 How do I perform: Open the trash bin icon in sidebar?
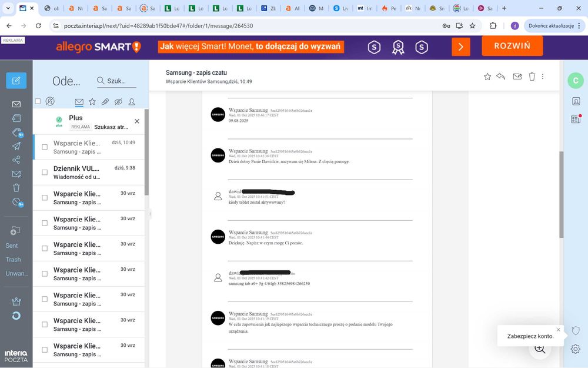click(x=16, y=188)
